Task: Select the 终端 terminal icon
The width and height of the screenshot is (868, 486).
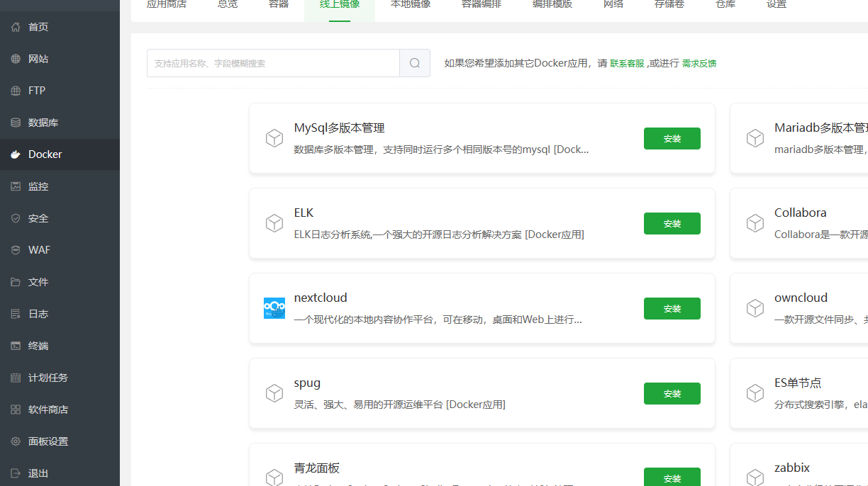Action: pyautogui.click(x=16, y=346)
